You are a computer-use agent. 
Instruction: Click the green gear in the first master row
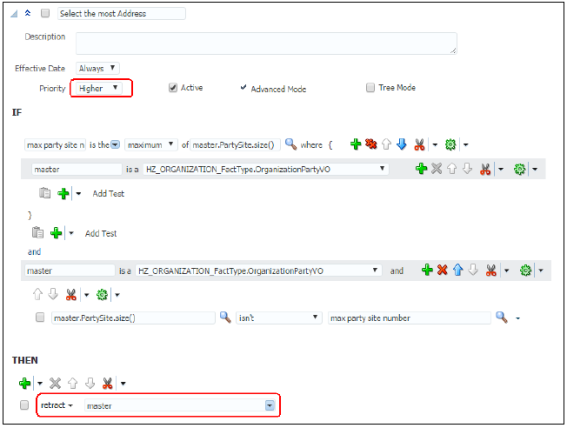tap(520, 169)
